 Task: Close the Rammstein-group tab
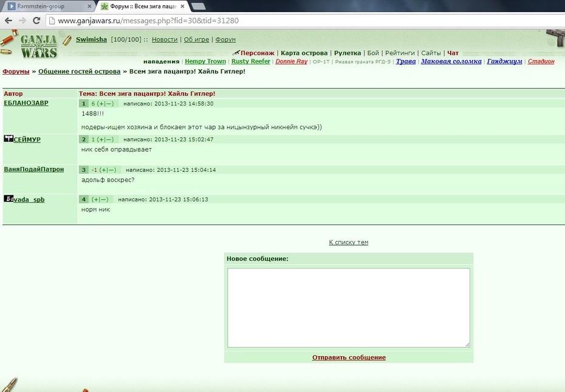90,7
